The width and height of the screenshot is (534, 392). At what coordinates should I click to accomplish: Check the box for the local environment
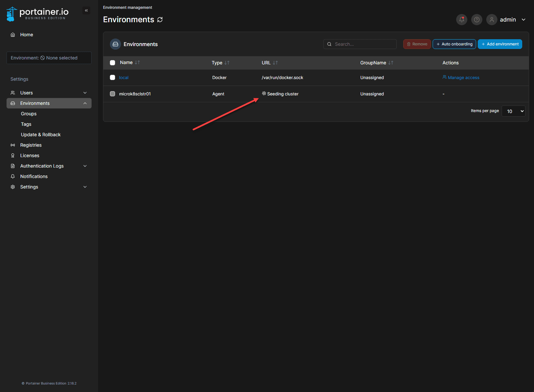coord(112,77)
